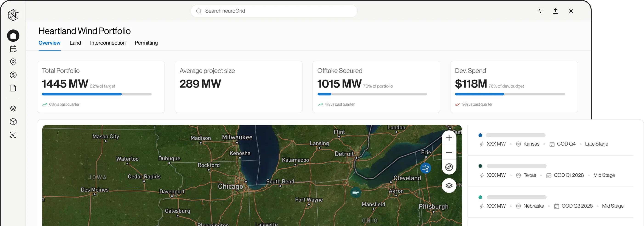Zoom in on the map
644x226 pixels.
[449, 138]
